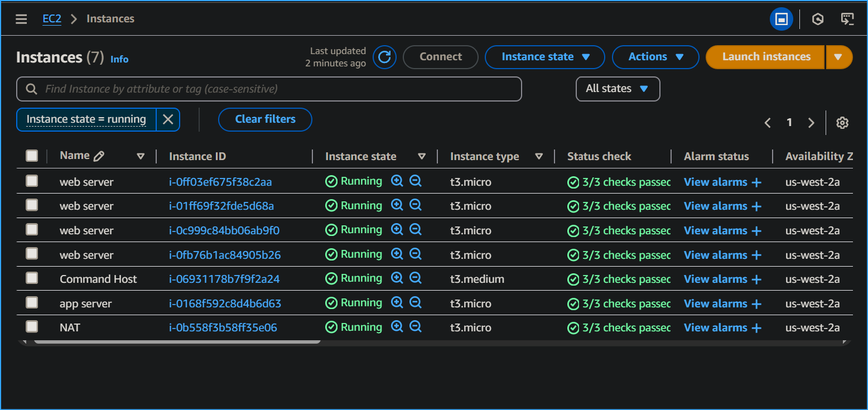Open instance i-06931178b7f9f2a24 details link

[224, 278]
